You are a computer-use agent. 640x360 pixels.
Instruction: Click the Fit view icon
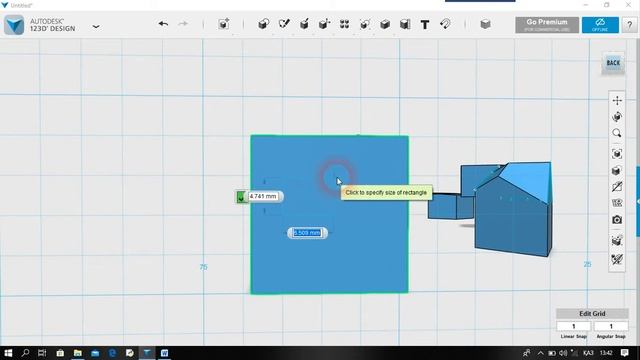617,154
